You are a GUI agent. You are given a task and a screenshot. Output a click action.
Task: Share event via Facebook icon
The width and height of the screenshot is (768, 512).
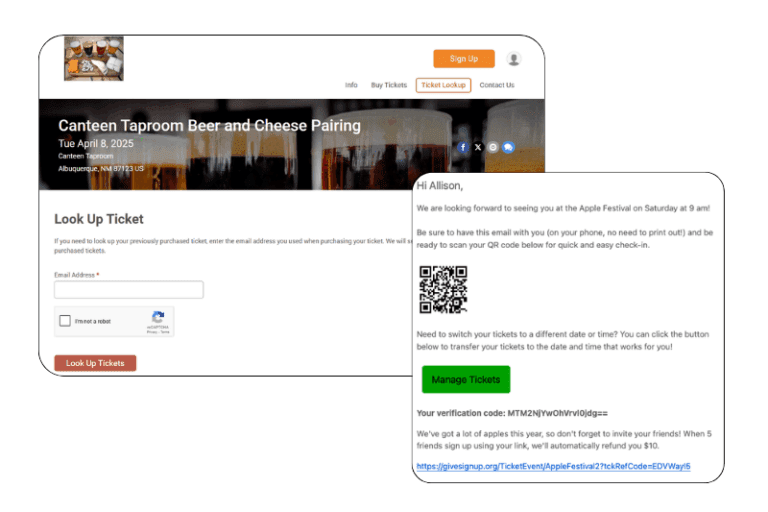click(462, 147)
